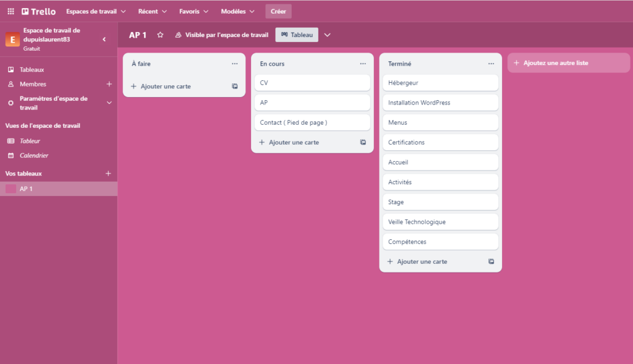Open the Trello home logo

point(38,11)
